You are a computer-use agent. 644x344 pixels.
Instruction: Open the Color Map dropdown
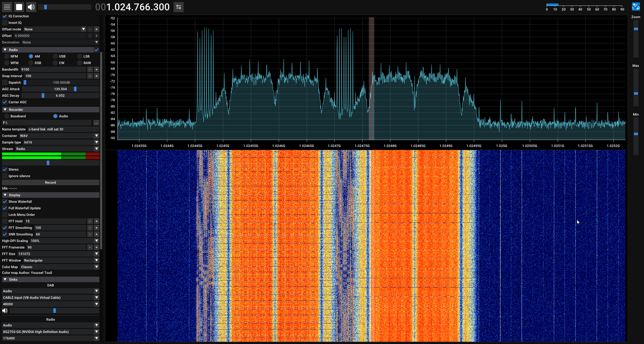60,267
